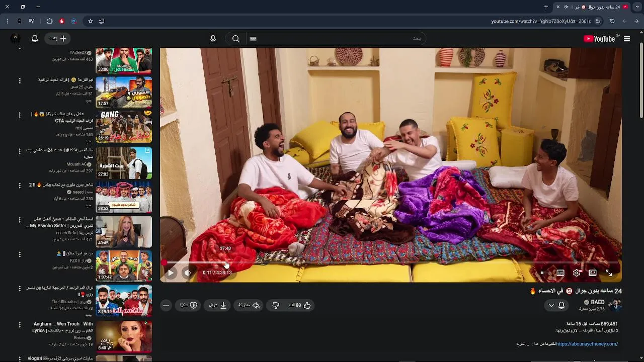The image size is (644, 362).
Task: Open the red extension icon
Action: (x=61, y=21)
